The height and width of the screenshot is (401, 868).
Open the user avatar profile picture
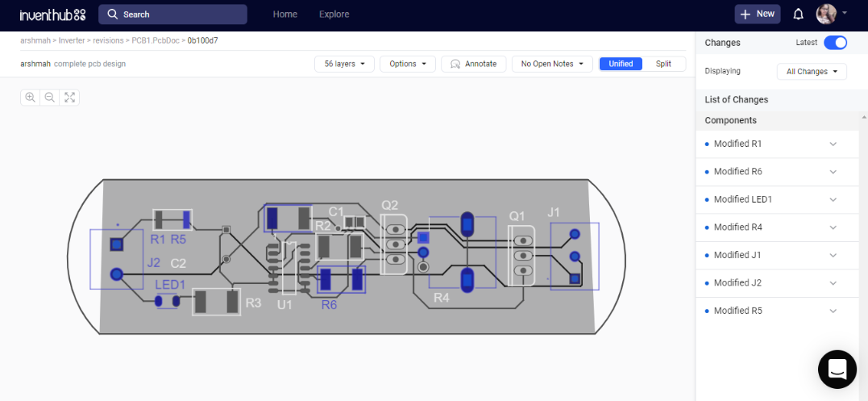[826, 15]
